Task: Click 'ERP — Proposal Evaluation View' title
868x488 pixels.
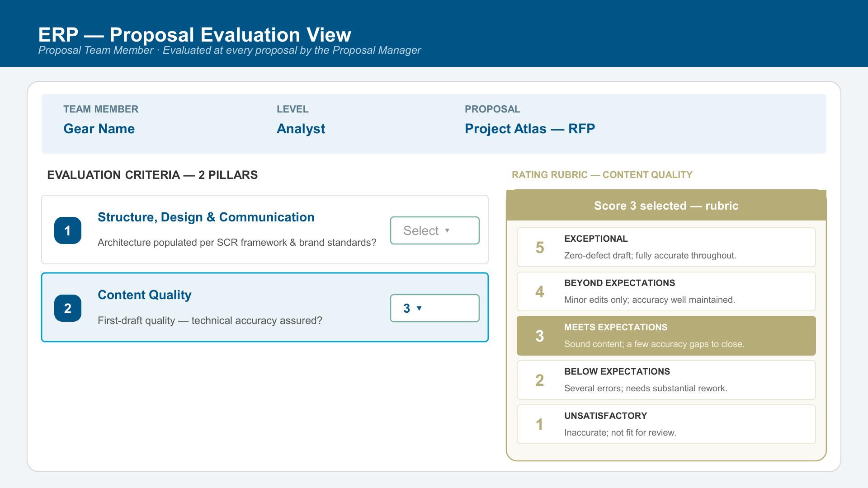Action: [194, 35]
